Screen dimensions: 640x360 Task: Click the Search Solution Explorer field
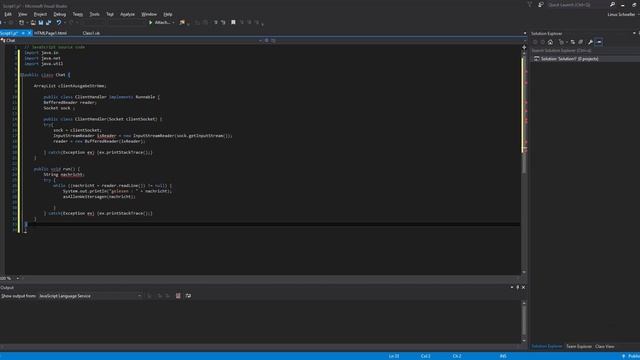(585, 51)
